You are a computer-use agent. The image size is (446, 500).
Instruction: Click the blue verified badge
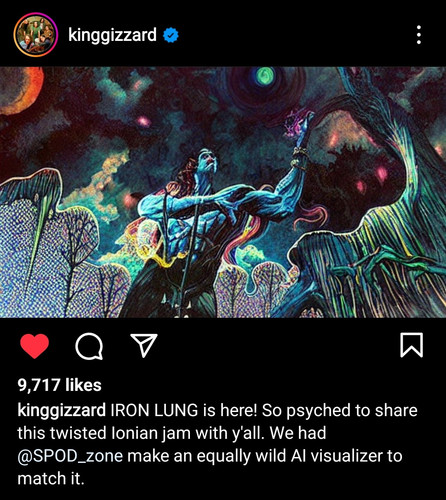pyautogui.click(x=171, y=35)
